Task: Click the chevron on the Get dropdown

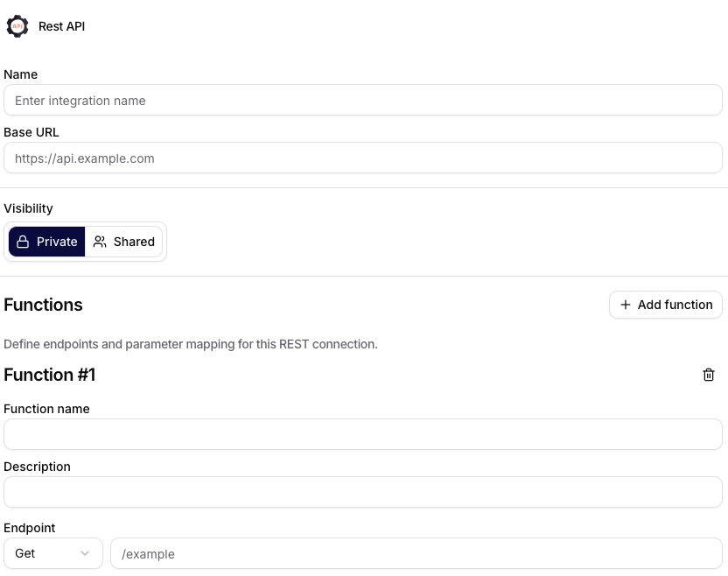Action: tap(85, 553)
